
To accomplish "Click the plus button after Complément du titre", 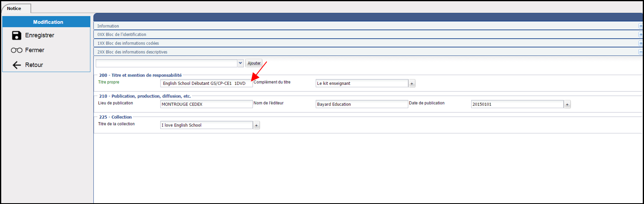I will (x=412, y=84).
